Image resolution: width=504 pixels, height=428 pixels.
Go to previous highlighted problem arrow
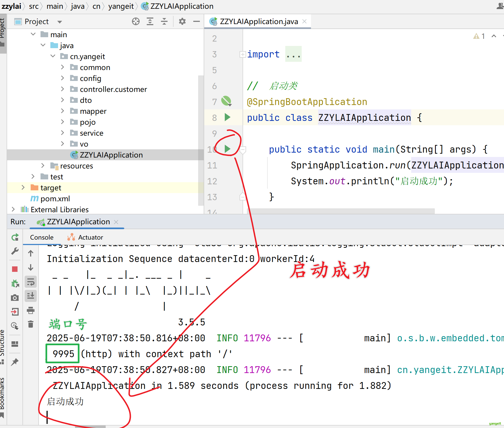(x=494, y=36)
